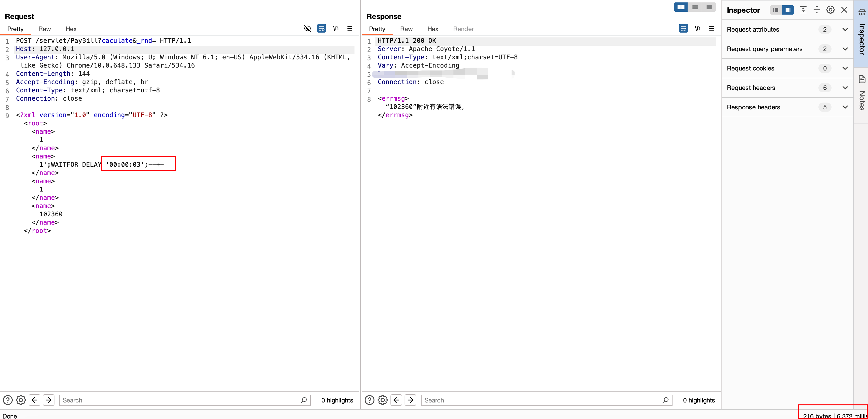
Task: Open Request panel hamburger menu
Action: [x=350, y=28]
